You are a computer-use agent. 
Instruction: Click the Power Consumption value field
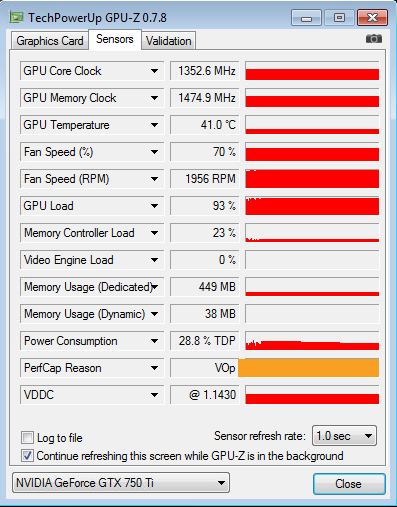pyautogui.click(x=205, y=341)
